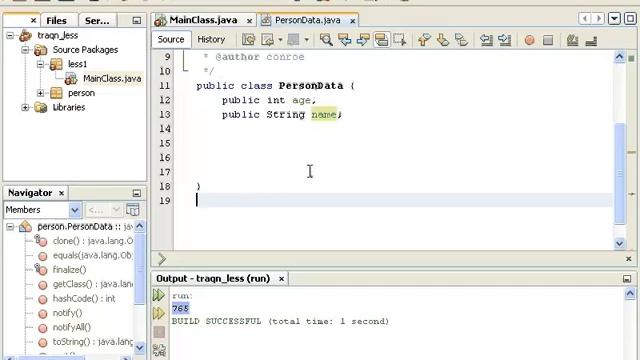
Task: Switch to the MainClass.java editor tab
Action: [203, 20]
